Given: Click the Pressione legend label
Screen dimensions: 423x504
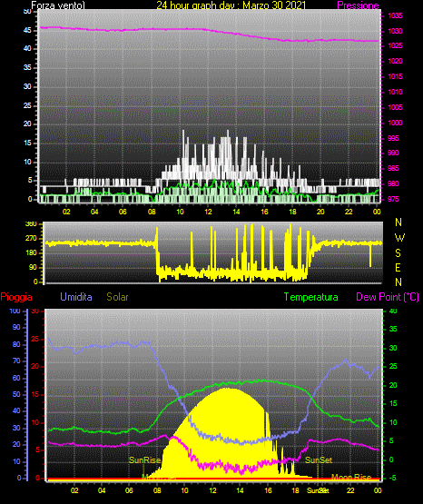Looking at the screenshot, I should 358,5.
